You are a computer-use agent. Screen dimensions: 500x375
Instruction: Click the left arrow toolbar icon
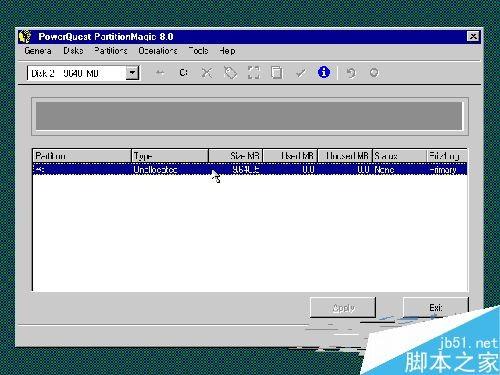(x=160, y=73)
